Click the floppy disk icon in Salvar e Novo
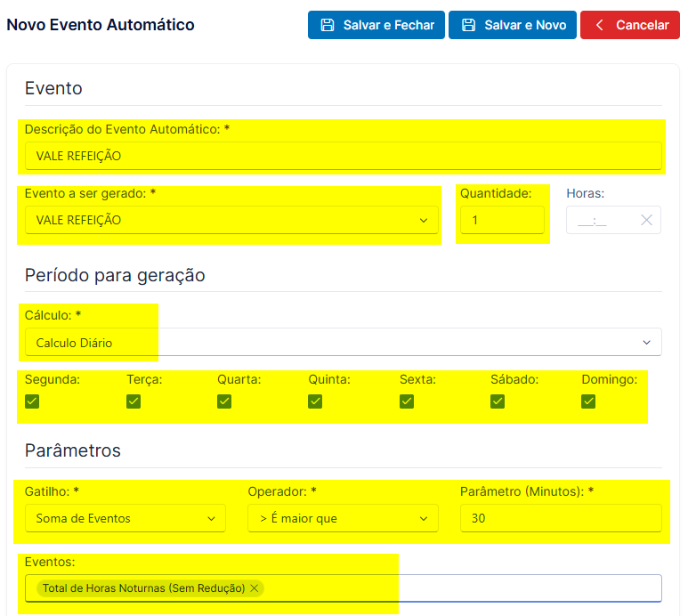 (469, 25)
